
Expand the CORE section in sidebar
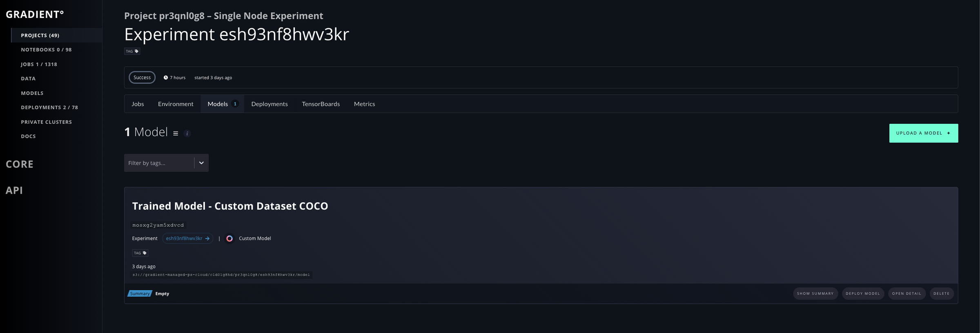click(20, 164)
